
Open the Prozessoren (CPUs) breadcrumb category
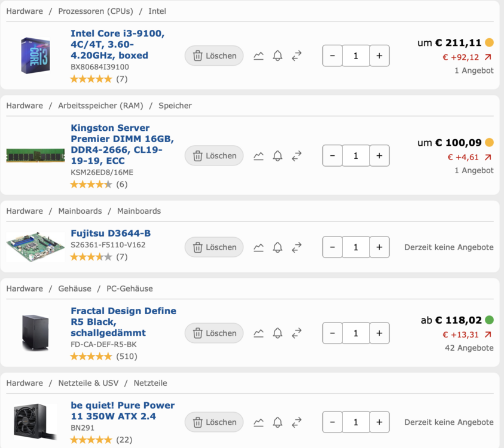96,11
